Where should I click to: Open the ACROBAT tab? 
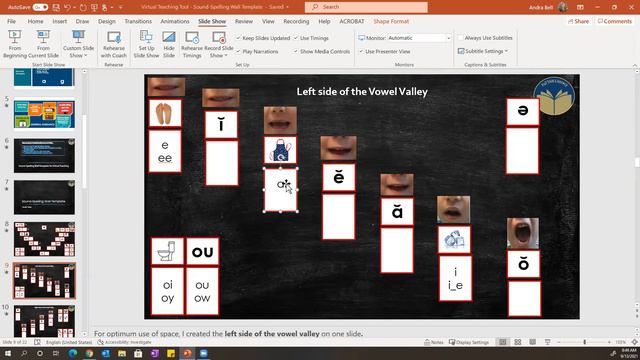tap(351, 21)
